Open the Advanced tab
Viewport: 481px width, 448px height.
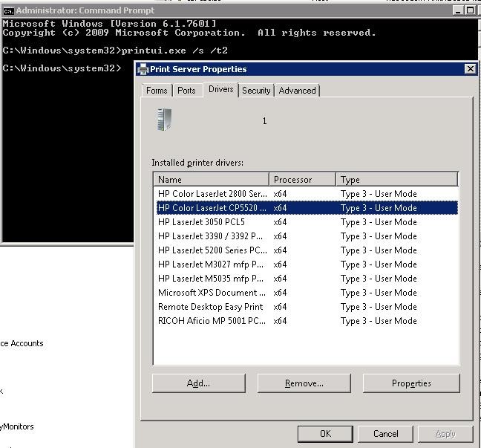[x=297, y=91]
